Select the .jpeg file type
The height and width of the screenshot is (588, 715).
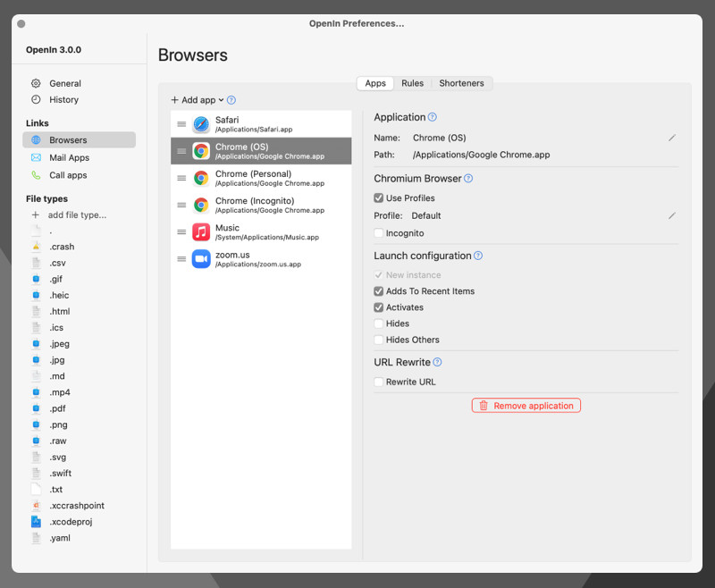(x=59, y=344)
